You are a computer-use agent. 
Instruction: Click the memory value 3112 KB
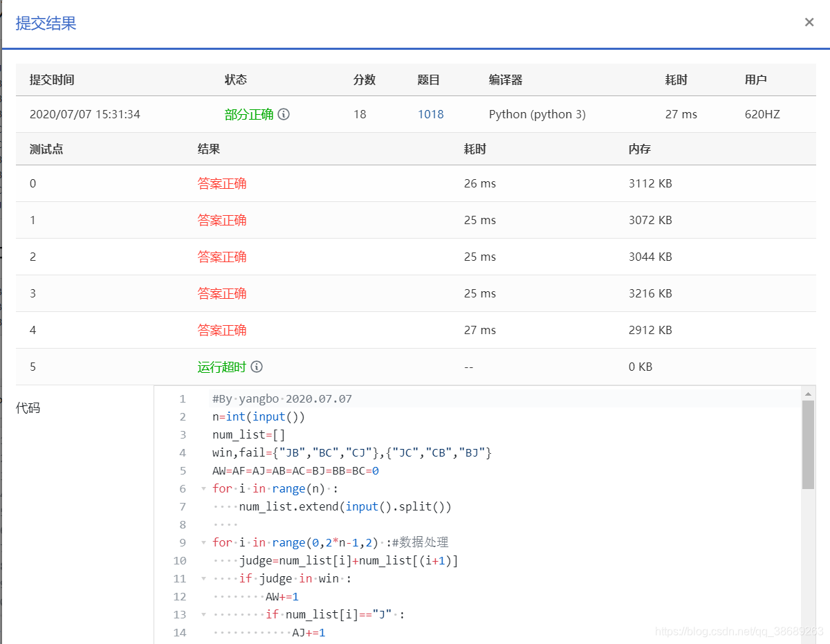click(650, 183)
